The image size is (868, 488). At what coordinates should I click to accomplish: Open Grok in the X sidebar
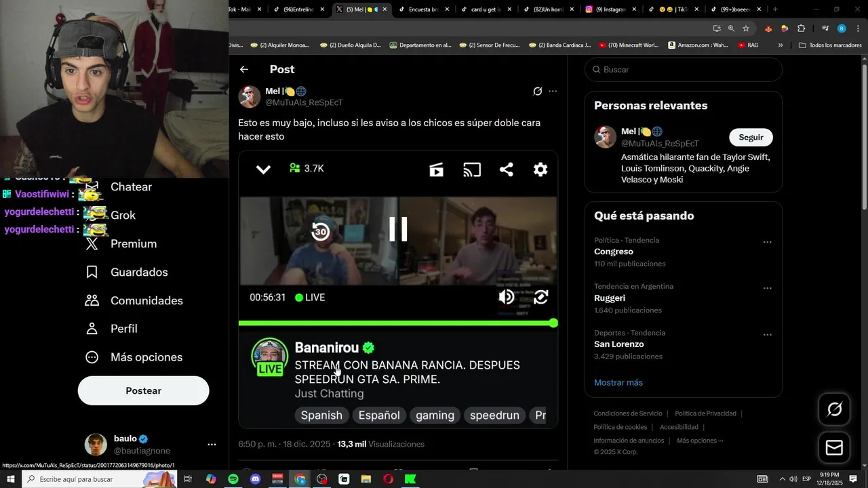pos(123,216)
